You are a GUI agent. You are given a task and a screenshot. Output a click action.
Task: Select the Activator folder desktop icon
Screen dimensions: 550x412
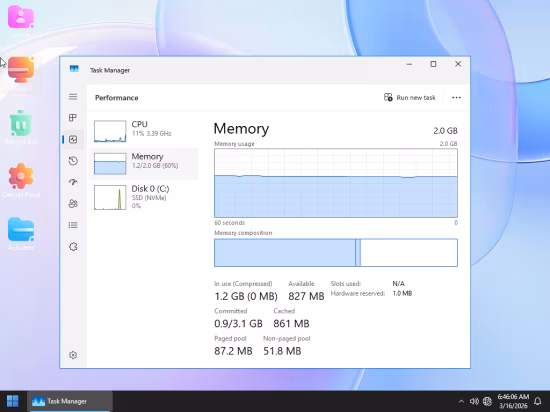pos(21,234)
